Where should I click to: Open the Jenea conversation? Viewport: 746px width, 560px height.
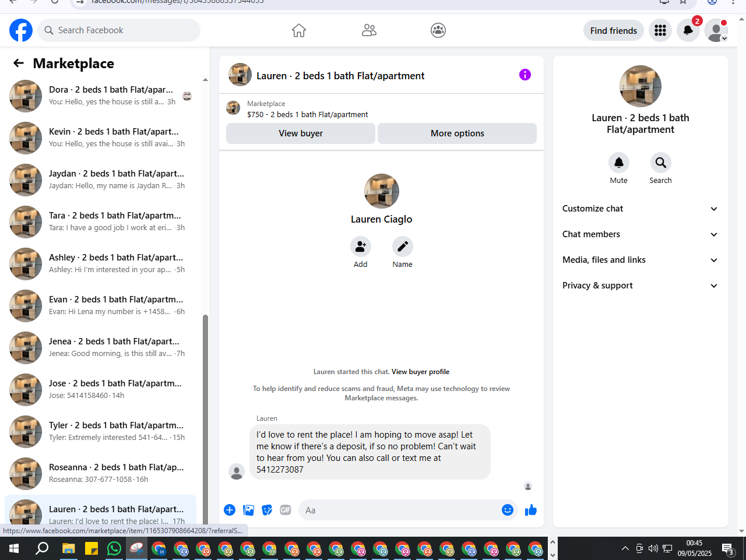[101, 348]
